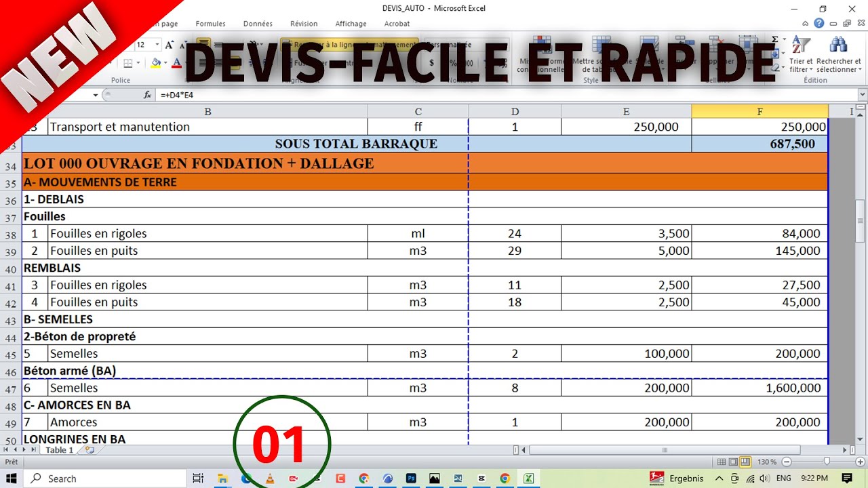Expand the AutoSum dropdown arrow
The image size is (868, 488).
[x=783, y=39]
